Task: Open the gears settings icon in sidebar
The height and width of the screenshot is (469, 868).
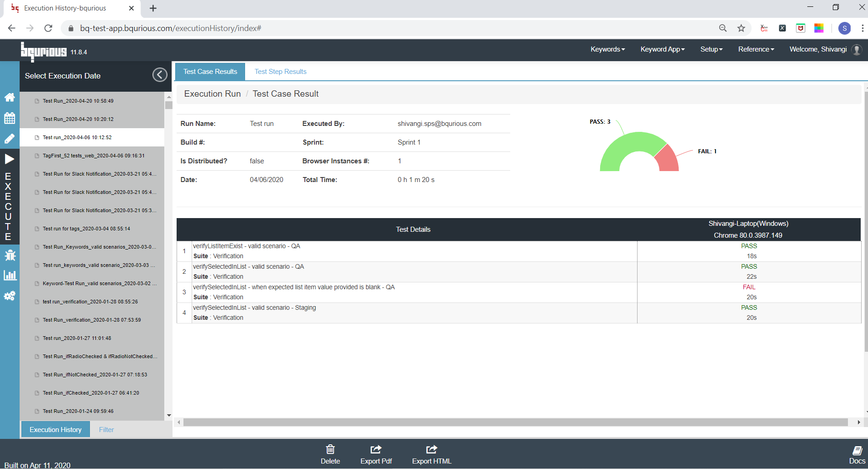Action: (x=10, y=296)
